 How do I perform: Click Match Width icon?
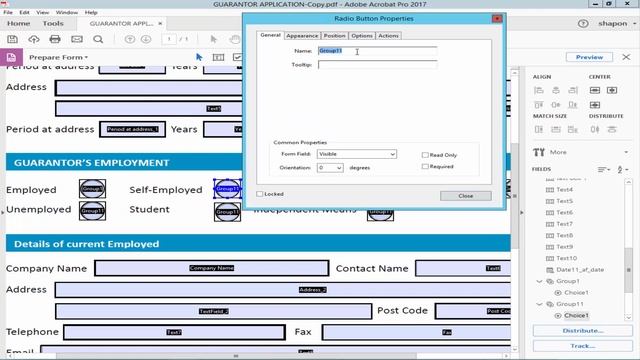pos(556,129)
